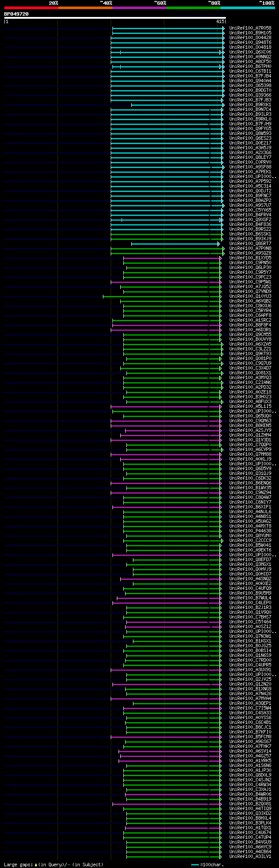This screenshot has height=868, width=279.
Task: Click hit label UniRef100_C2IAN6
Action: point(250,383)
